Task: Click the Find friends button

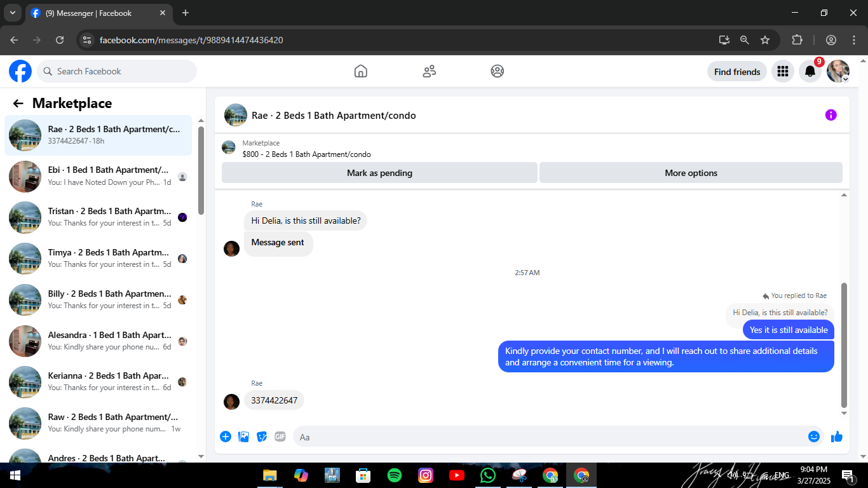Action: point(737,72)
